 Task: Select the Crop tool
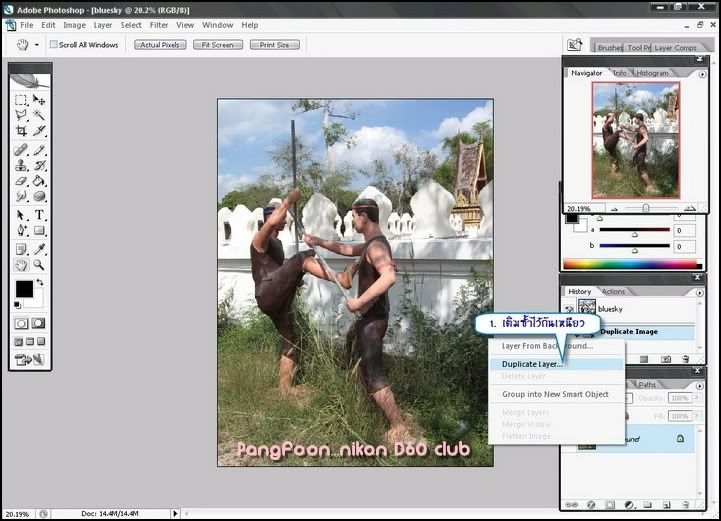21,131
